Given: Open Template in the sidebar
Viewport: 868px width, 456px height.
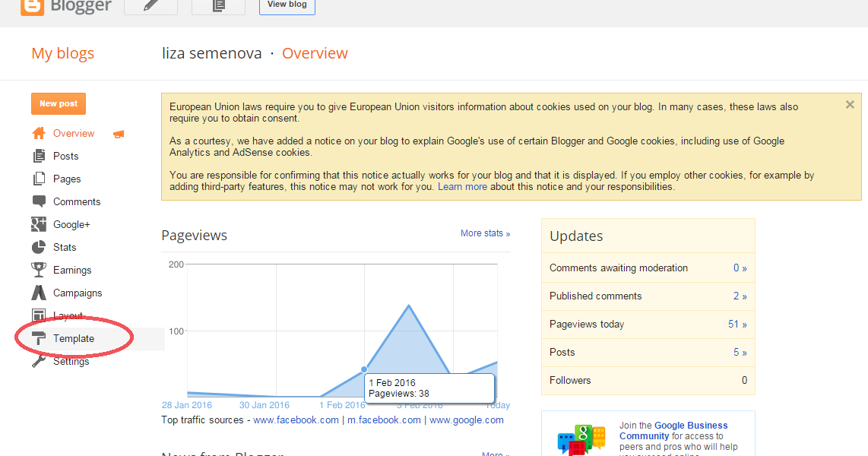Looking at the screenshot, I should tap(74, 338).
